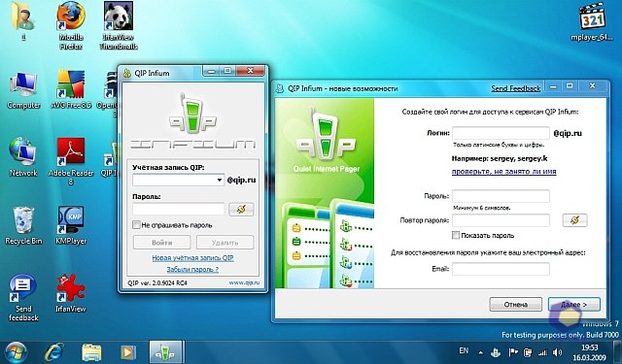
Task: Show hidden tray icons arrow
Action: 481,352
